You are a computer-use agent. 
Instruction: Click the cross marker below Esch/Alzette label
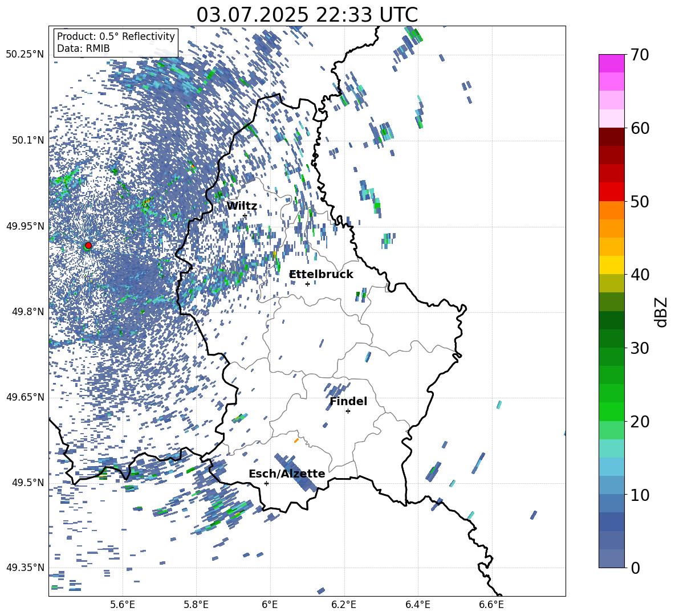266,483
